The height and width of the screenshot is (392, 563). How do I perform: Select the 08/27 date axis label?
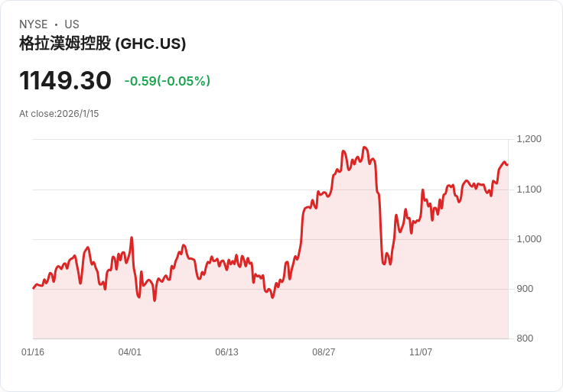[x=324, y=352]
